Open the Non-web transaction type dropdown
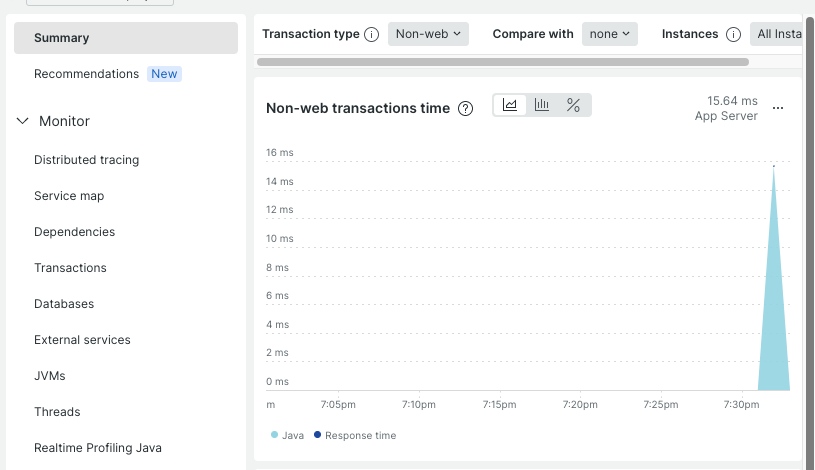Screen dimensions: 815x470 coord(428,34)
